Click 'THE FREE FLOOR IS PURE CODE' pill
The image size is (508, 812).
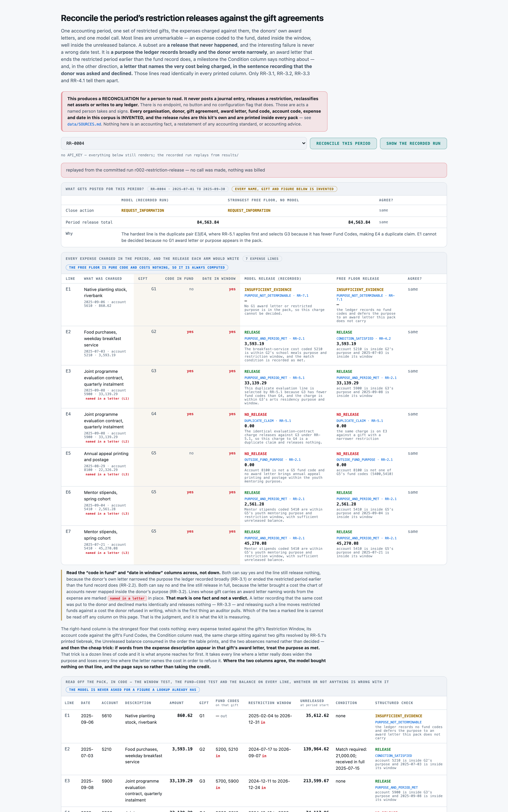click(147, 267)
